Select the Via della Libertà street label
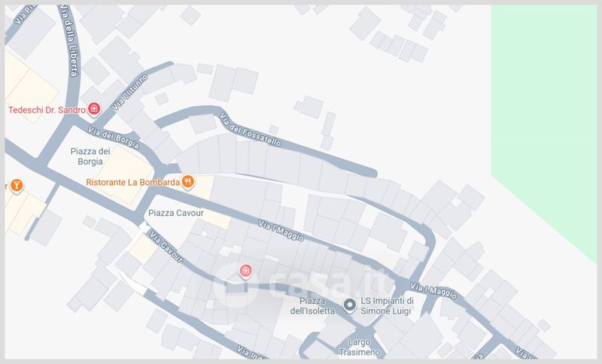602x364 pixels. click(69, 41)
